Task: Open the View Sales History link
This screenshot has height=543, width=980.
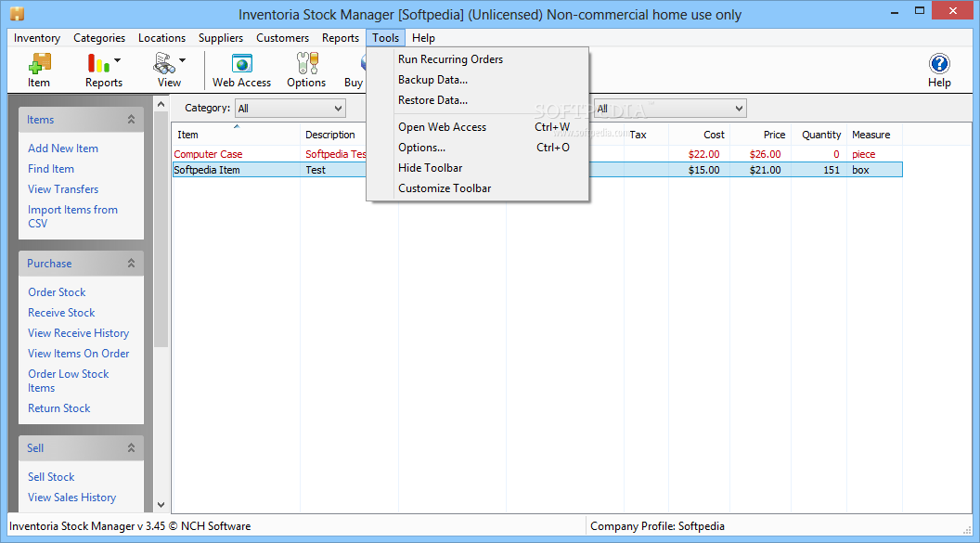Action: (x=71, y=498)
